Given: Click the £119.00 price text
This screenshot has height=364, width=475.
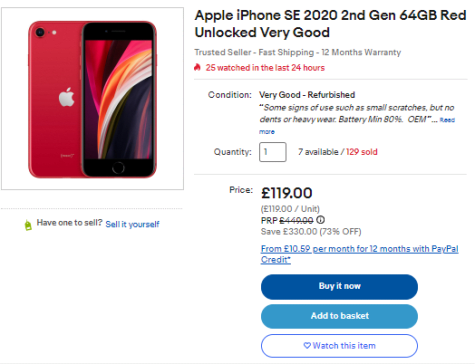Looking at the screenshot, I should 287,193.
